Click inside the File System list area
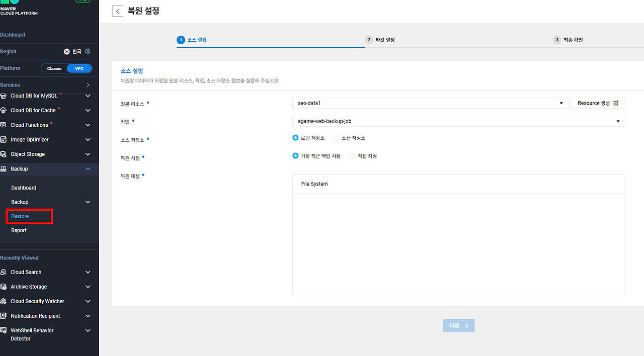Viewport: 644px width, 356px height. (x=459, y=243)
